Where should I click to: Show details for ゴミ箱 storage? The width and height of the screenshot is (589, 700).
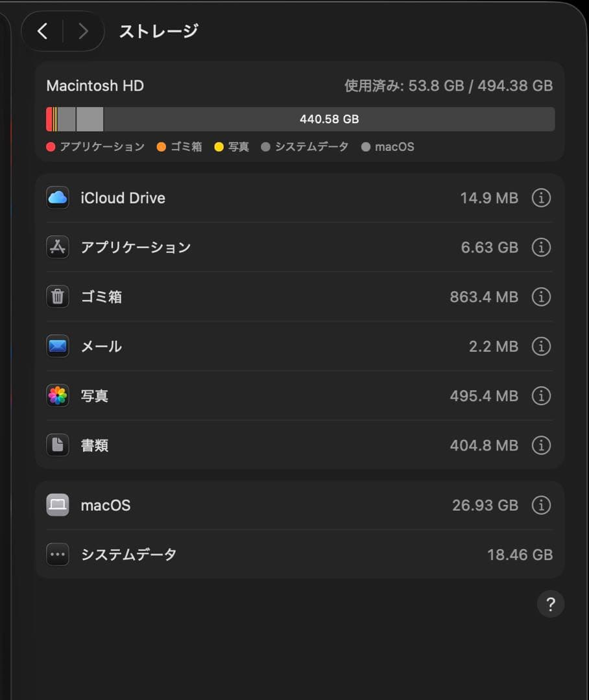pyautogui.click(x=541, y=297)
